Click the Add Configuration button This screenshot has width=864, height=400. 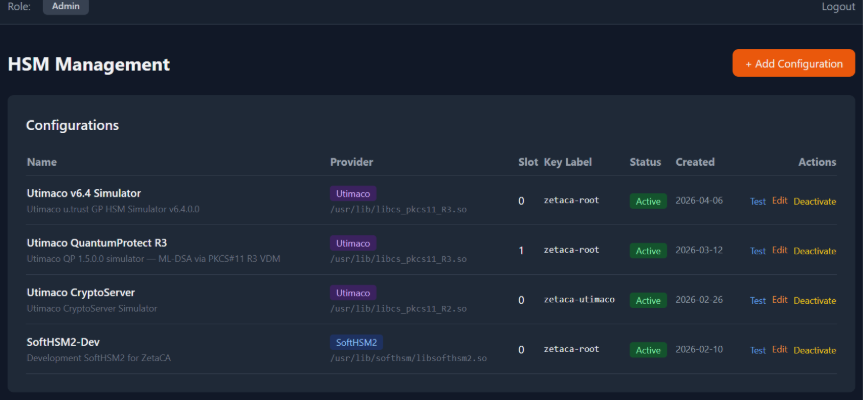pyautogui.click(x=793, y=63)
